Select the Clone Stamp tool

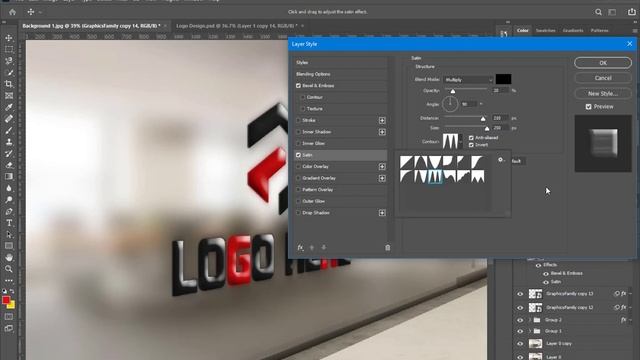(x=9, y=142)
